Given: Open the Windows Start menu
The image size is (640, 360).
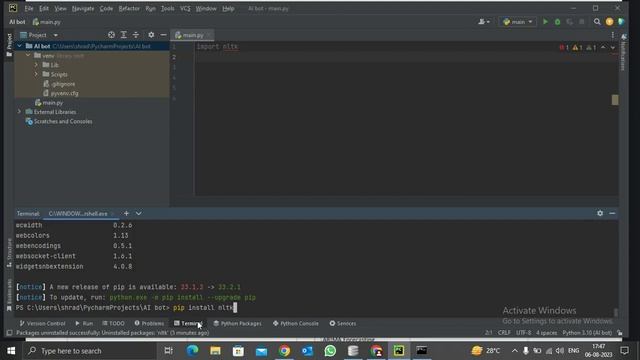Looking at the screenshot, I should 11,351.
